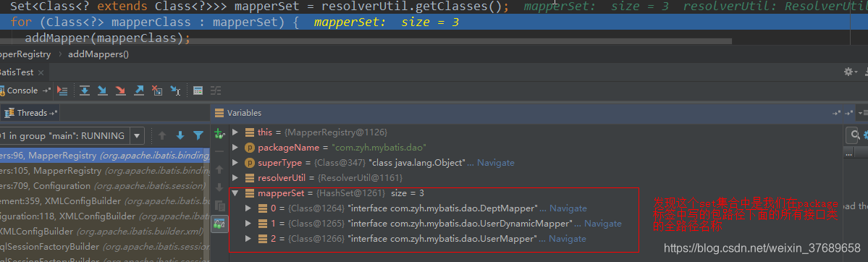Expand element 1 UserDynamicMapper node
This screenshot has width=868, height=262.
pyautogui.click(x=248, y=224)
